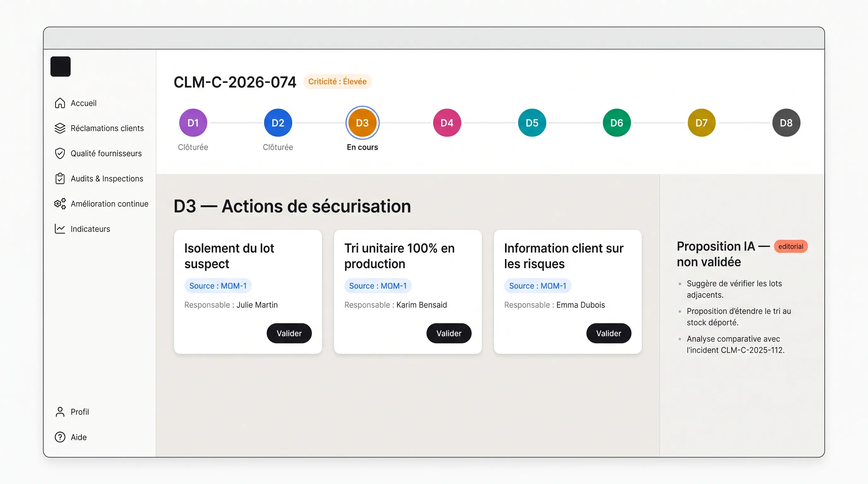
Task: Jump to the D5 step
Action: pos(532,123)
